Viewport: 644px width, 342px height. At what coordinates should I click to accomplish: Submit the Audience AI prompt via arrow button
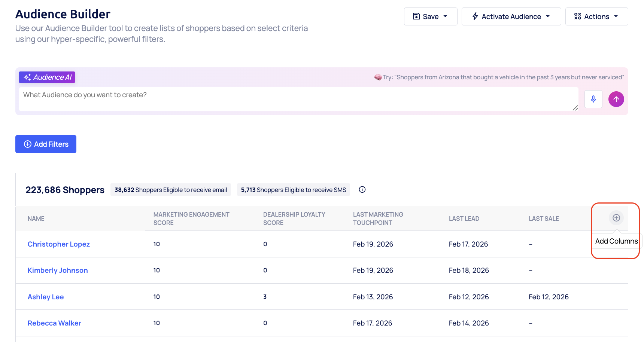pyautogui.click(x=616, y=99)
